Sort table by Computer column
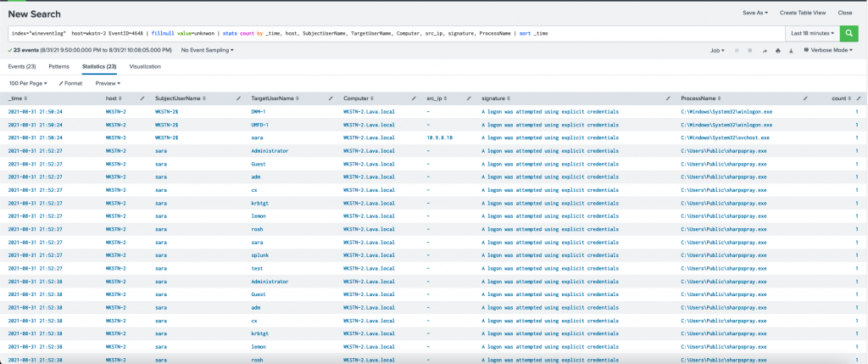868x364 pixels. 357,98
